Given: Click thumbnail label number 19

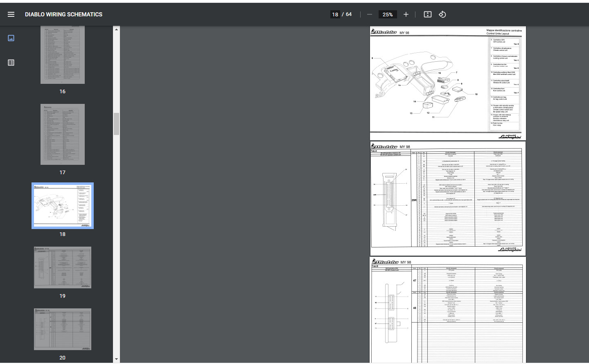Looking at the screenshot, I should [63, 296].
